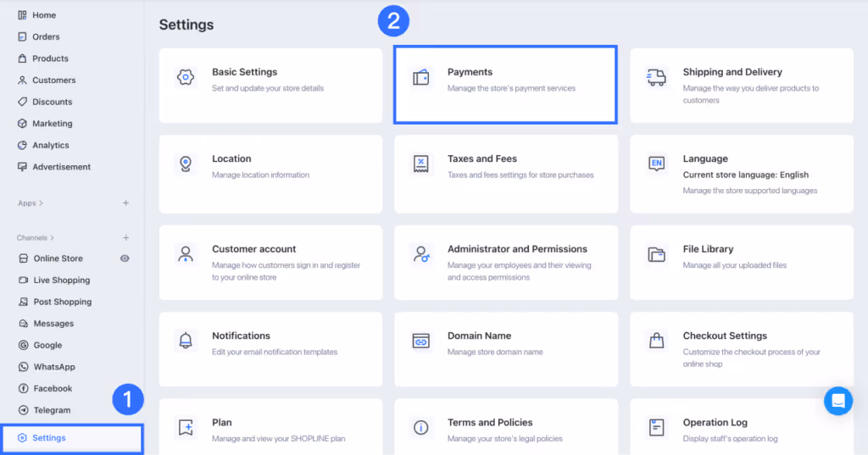Viewport: 868px width, 455px height.
Task: Click 'Display staff's operation log' text
Action: (730, 438)
